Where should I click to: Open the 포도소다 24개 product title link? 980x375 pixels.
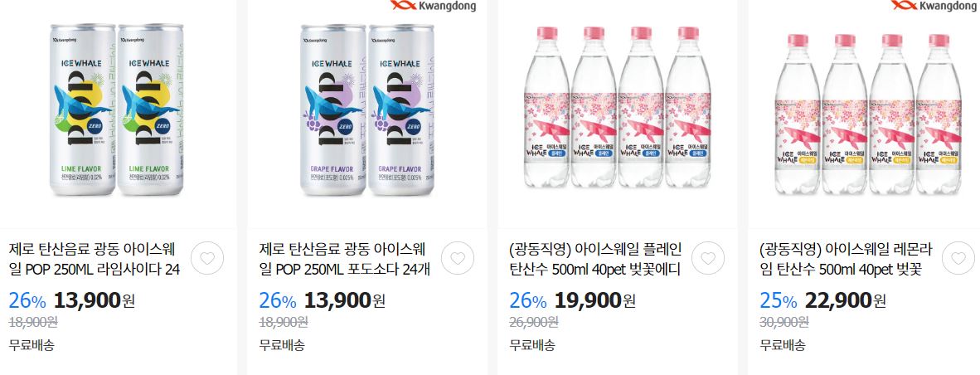point(344,260)
